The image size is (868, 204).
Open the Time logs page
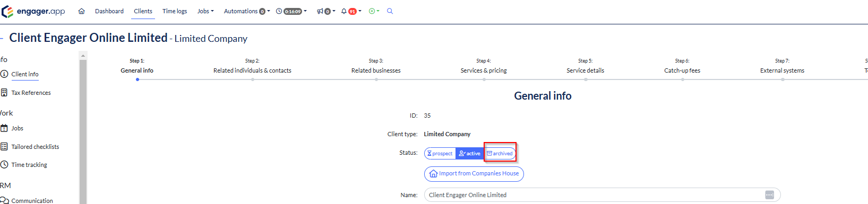coord(175,11)
